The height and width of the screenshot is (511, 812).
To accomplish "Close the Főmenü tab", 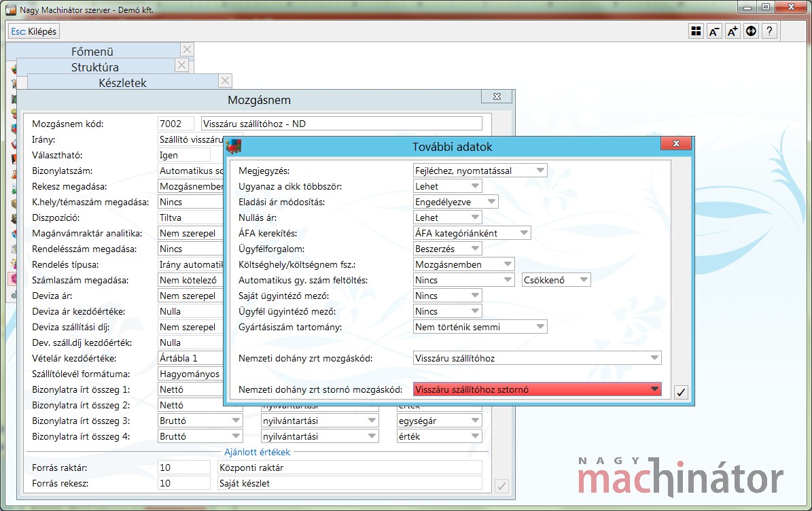I will pyautogui.click(x=187, y=49).
